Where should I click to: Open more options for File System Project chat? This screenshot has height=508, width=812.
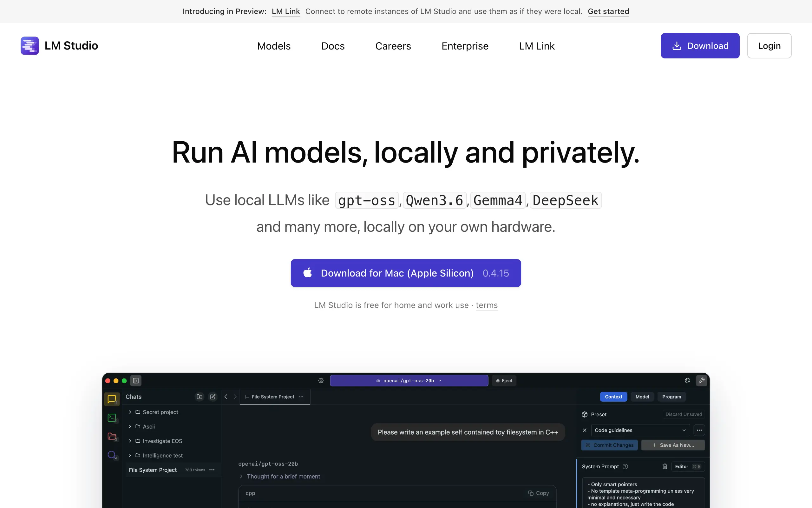point(212,470)
